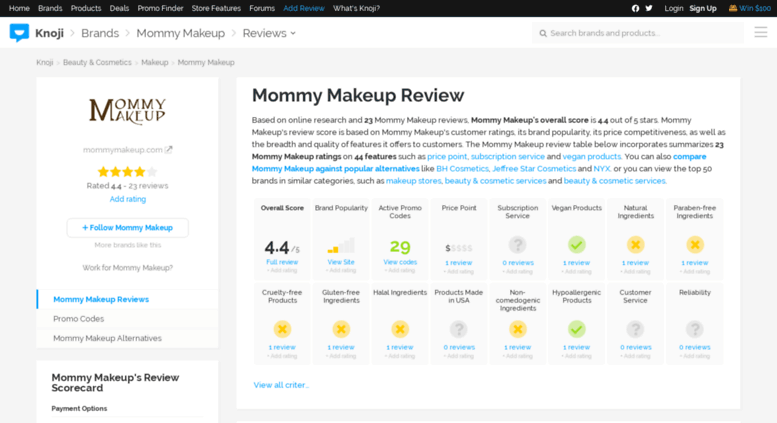Open the BH Cosmetics link
The height and width of the screenshot is (423, 777).
coord(462,169)
